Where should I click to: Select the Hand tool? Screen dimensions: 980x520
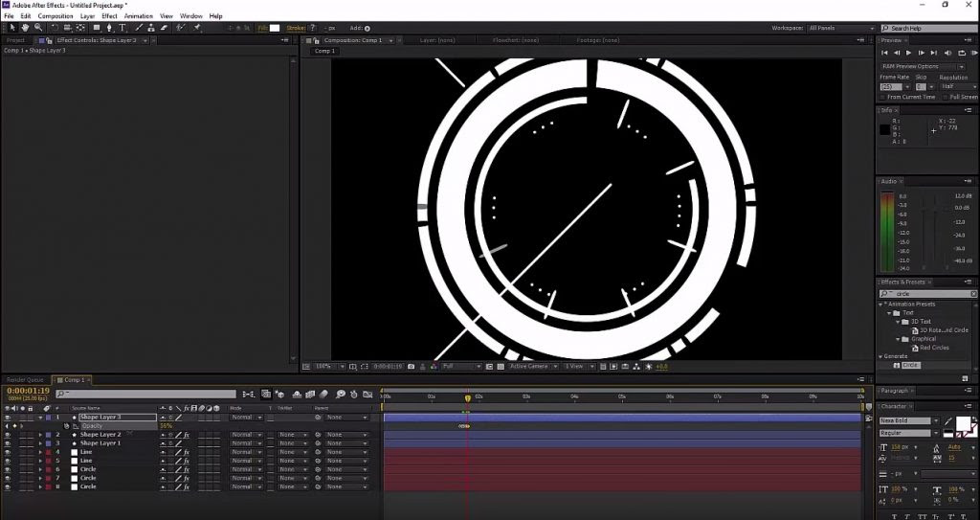pyautogui.click(x=25, y=28)
